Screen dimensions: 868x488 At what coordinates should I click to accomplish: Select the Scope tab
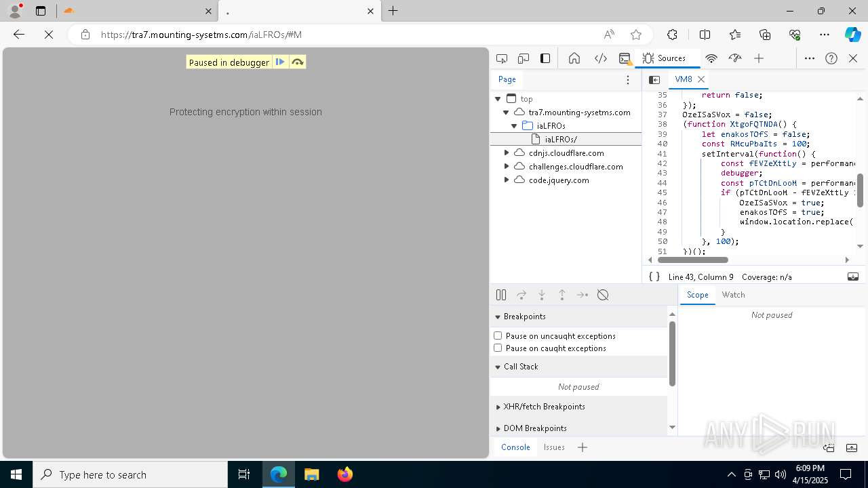697,295
